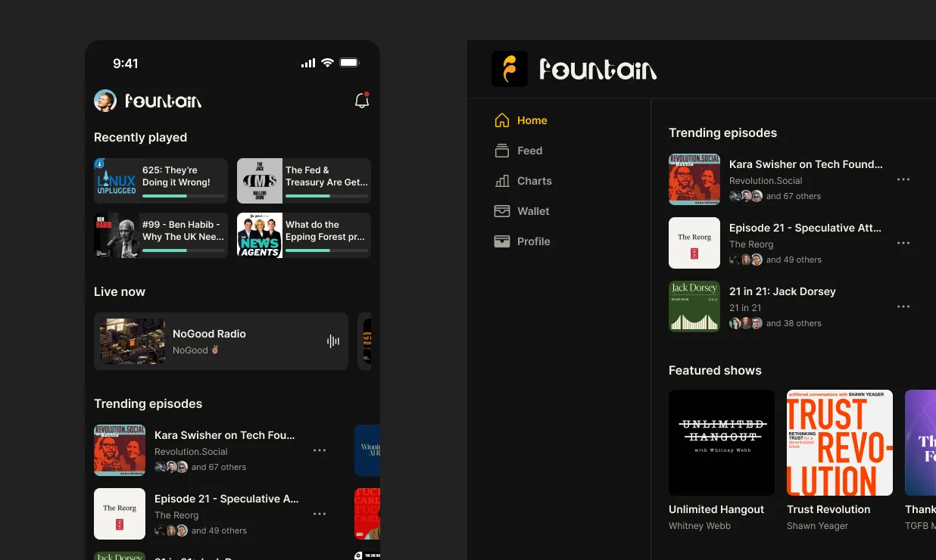Open more options for desktop Episode 21 row
Screen dimensions: 936x560
click(x=903, y=243)
